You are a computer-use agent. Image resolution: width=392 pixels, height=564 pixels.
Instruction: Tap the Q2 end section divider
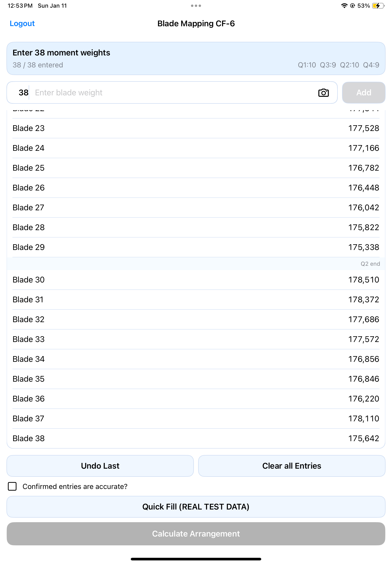196,264
